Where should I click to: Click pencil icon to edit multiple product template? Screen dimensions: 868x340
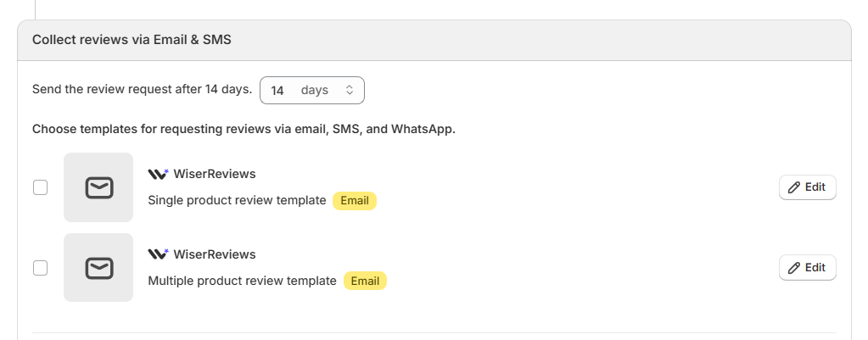(794, 268)
